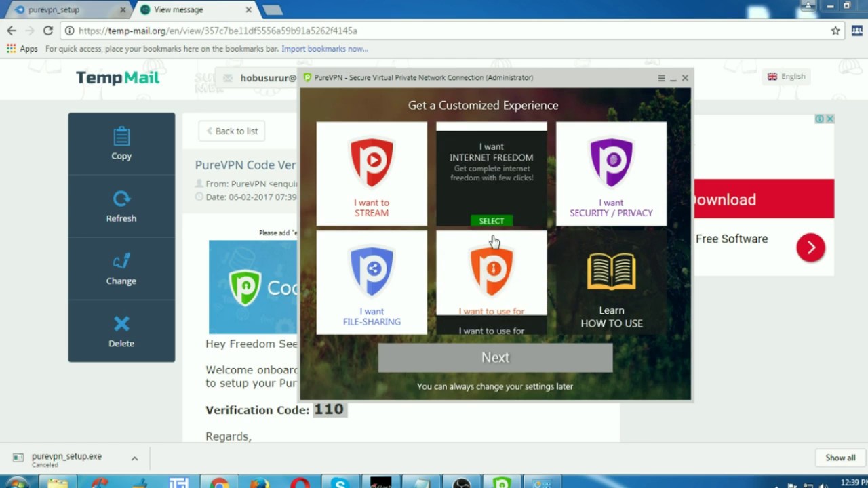The width and height of the screenshot is (868, 488).
Task: Click Copy in the TempMail sidebar
Action: 121,144
